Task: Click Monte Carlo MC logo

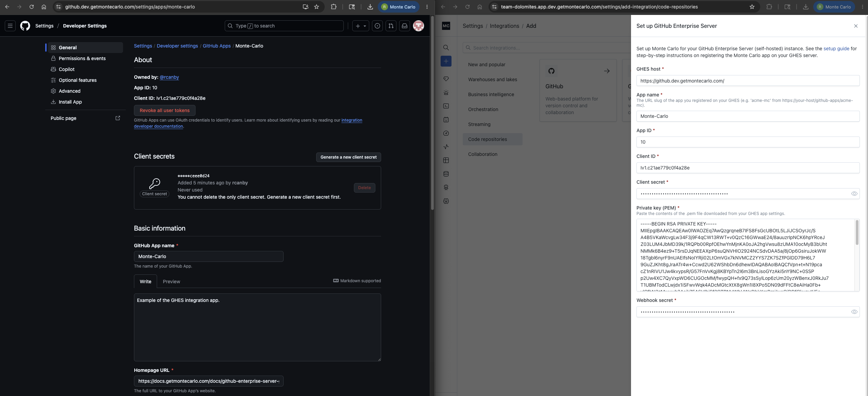Action: click(x=446, y=26)
